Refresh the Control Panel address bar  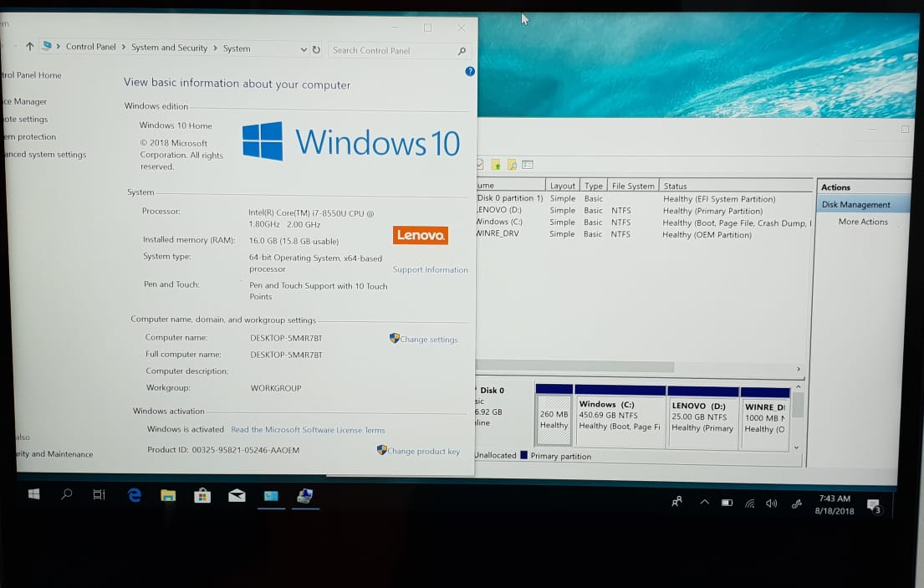pos(316,49)
